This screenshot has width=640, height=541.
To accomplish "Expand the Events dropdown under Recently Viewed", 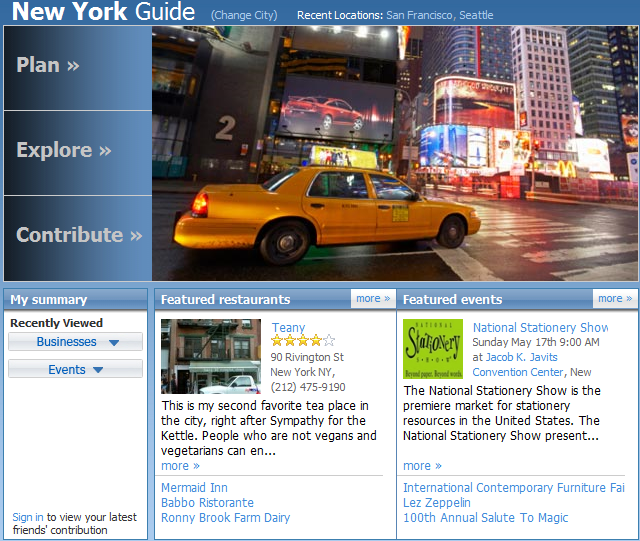I will (x=76, y=369).
